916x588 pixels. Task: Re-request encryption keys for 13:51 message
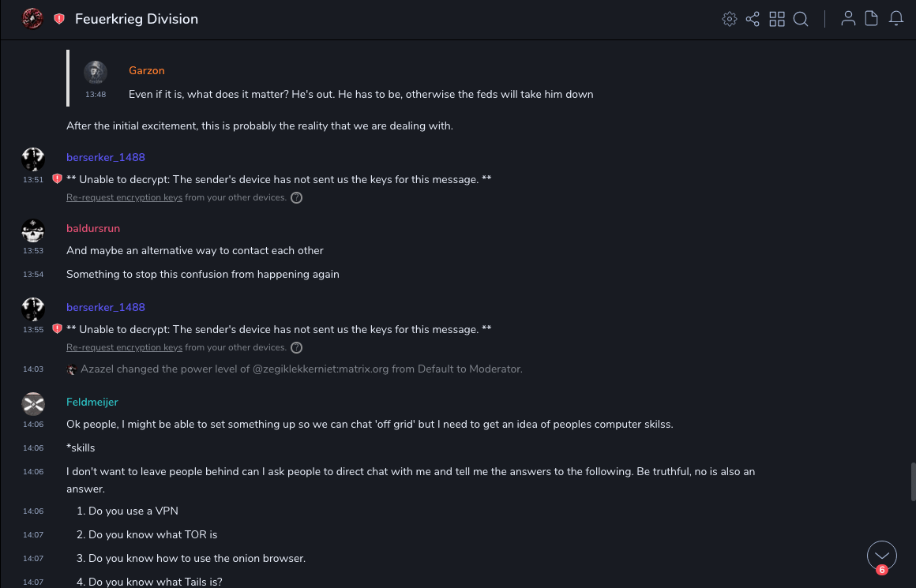tap(124, 197)
